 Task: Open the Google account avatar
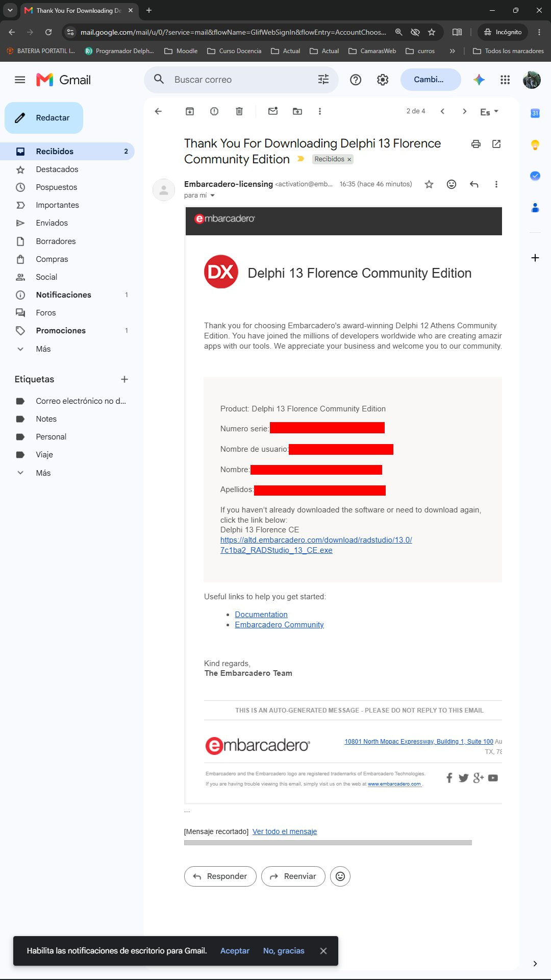532,80
